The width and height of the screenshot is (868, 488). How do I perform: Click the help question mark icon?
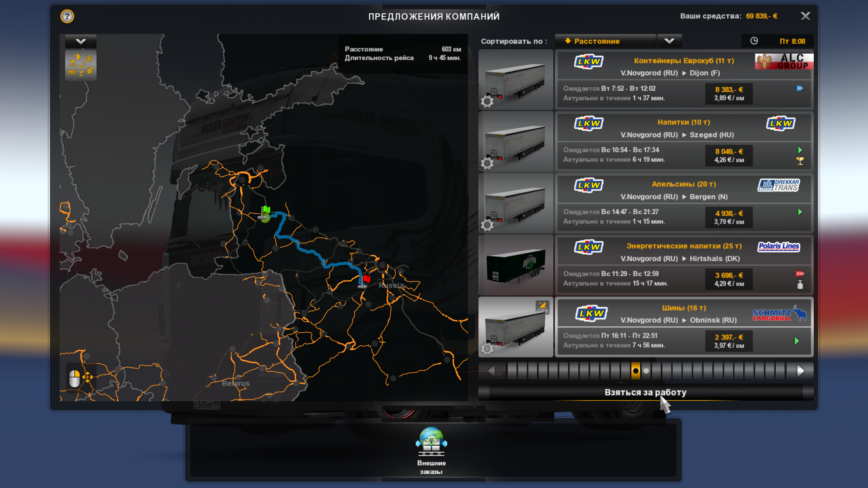67,17
